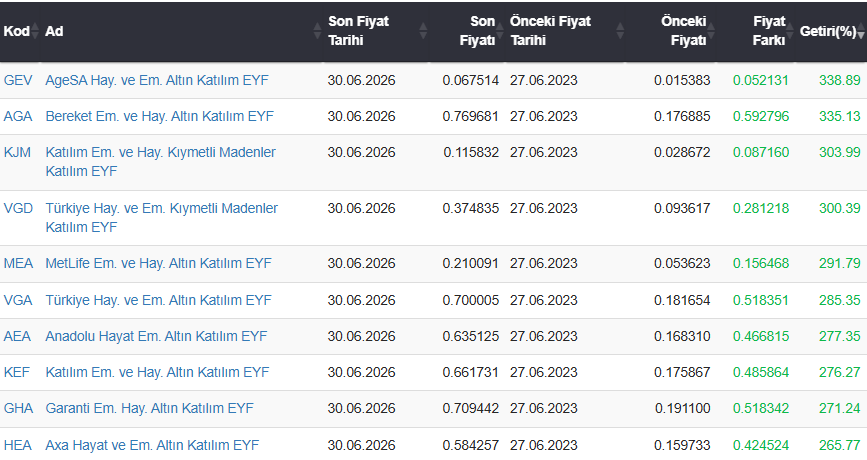867x460 pixels.
Task: Open Bereket Em. ve Hay. Altın Katılım EYF
Action: coord(159,116)
